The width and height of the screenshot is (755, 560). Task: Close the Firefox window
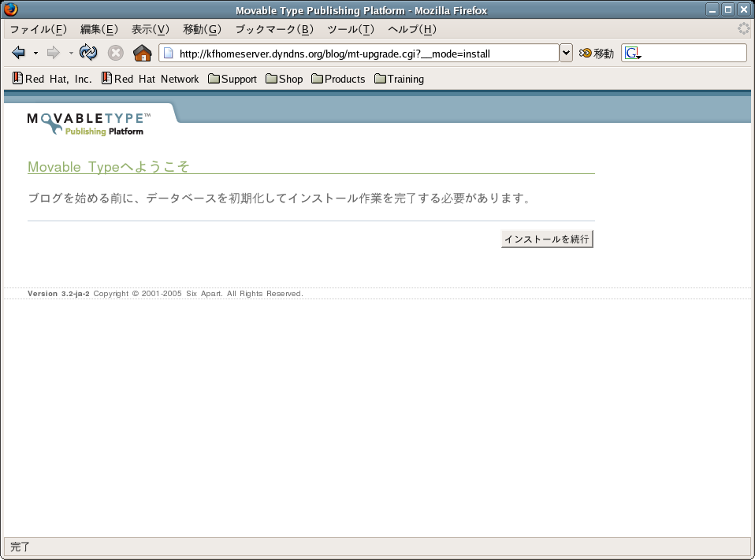tap(744, 9)
